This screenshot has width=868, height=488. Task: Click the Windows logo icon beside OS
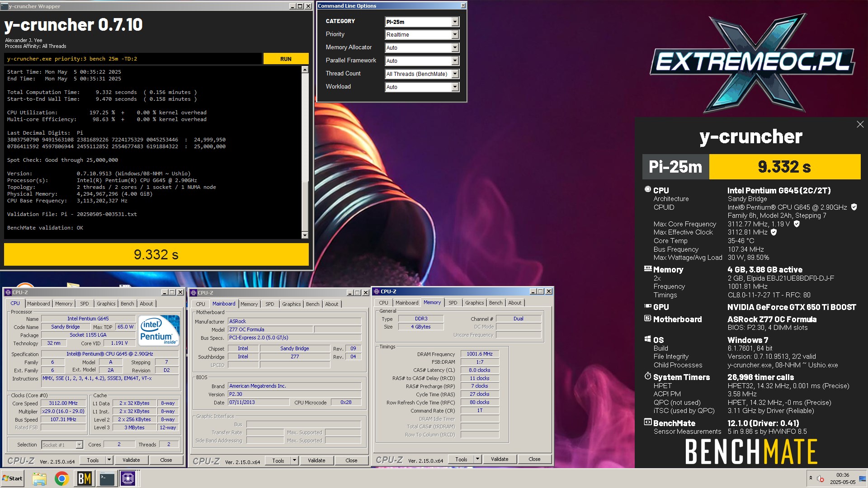coord(648,339)
